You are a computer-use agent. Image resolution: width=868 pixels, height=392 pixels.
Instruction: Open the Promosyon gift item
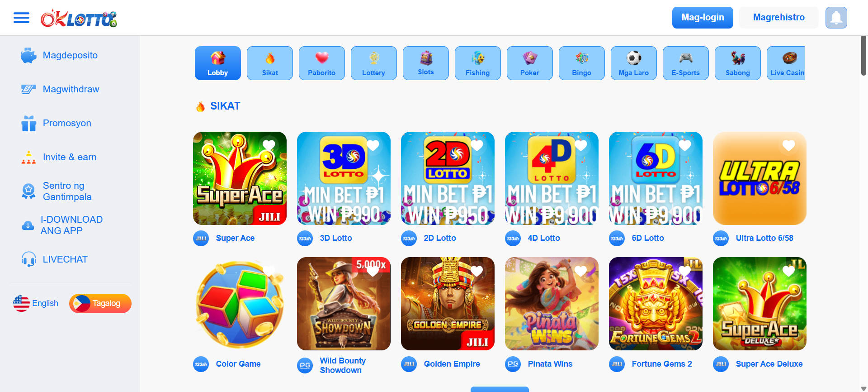(57, 123)
